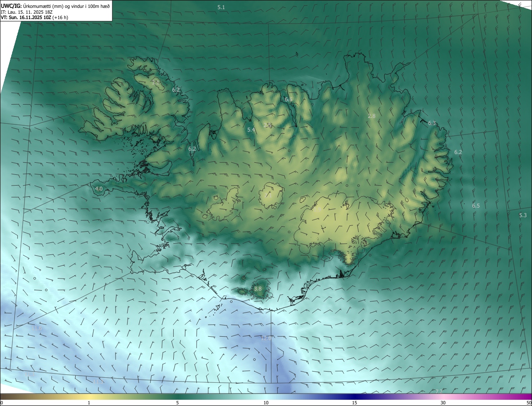Click the '15' tick on the color scale
Screen dimensions: 532x406
(355, 403)
